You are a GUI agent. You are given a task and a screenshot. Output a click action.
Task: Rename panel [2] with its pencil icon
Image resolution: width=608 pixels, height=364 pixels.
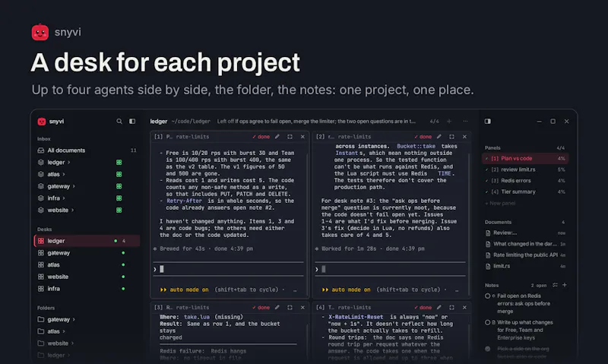pyautogui.click(x=439, y=137)
